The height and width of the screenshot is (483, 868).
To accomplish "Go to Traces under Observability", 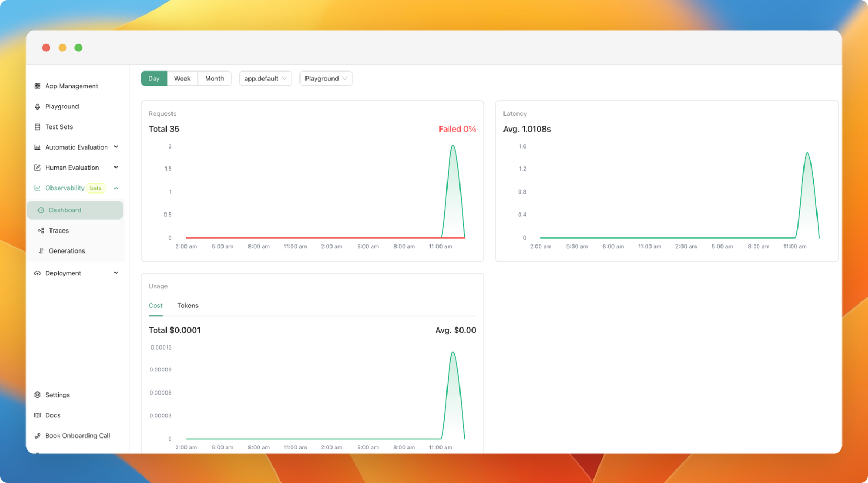I will [x=59, y=230].
